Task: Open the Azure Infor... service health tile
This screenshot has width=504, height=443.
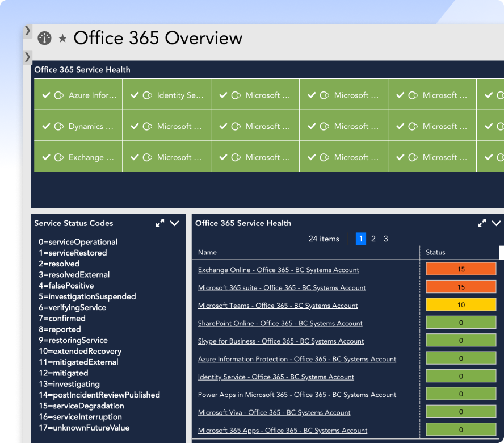Action: pyautogui.click(x=78, y=95)
